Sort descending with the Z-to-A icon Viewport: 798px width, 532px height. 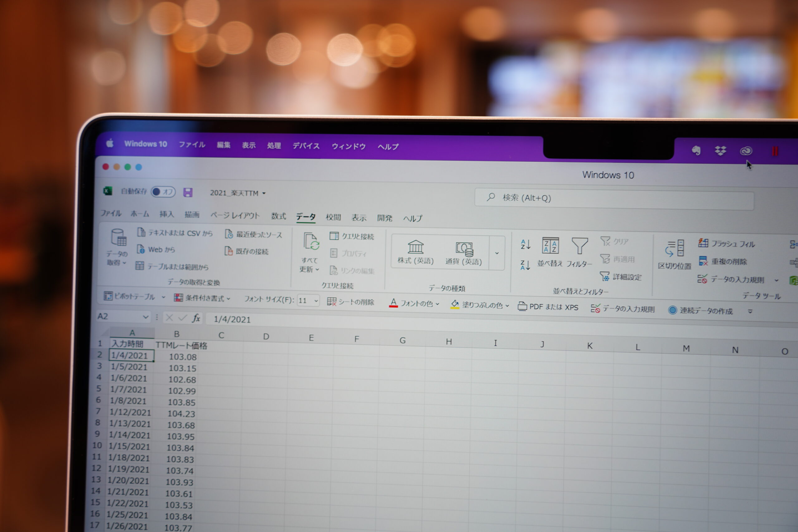pyautogui.click(x=525, y=265)
